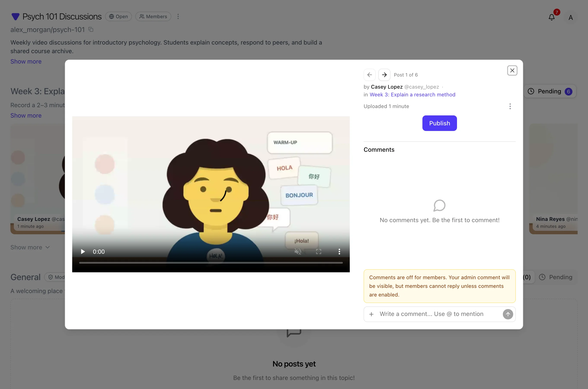Add attachment with plus icon in comment box
588x389 pixels.
tap(371, 314)
